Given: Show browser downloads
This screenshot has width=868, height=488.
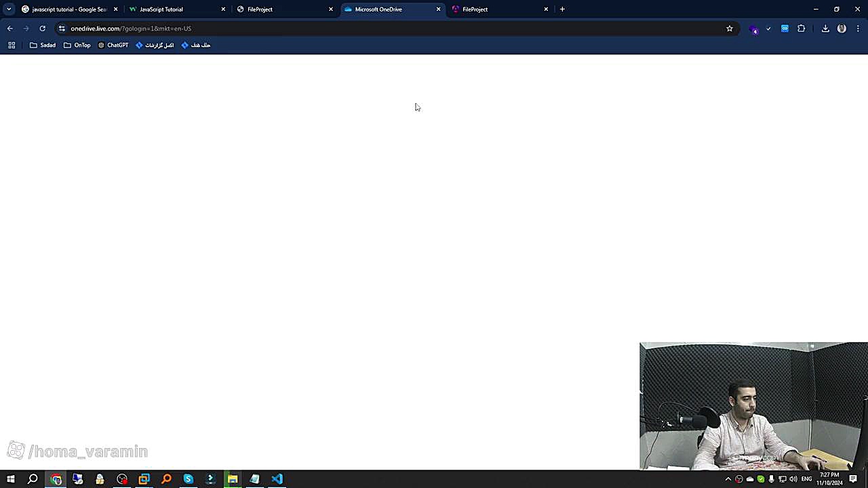Looking at the screenshot, I should 825,28.
